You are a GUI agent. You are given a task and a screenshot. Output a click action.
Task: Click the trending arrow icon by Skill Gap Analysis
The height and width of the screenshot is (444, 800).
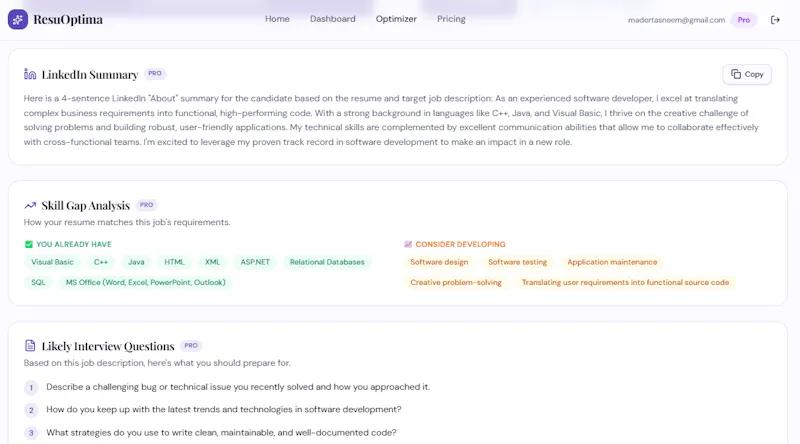[x=30, y=205]
